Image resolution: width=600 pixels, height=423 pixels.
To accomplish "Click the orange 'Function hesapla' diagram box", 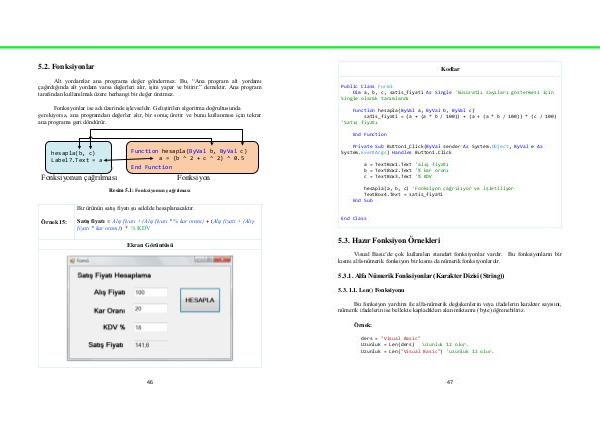I will tap(192, 157).
